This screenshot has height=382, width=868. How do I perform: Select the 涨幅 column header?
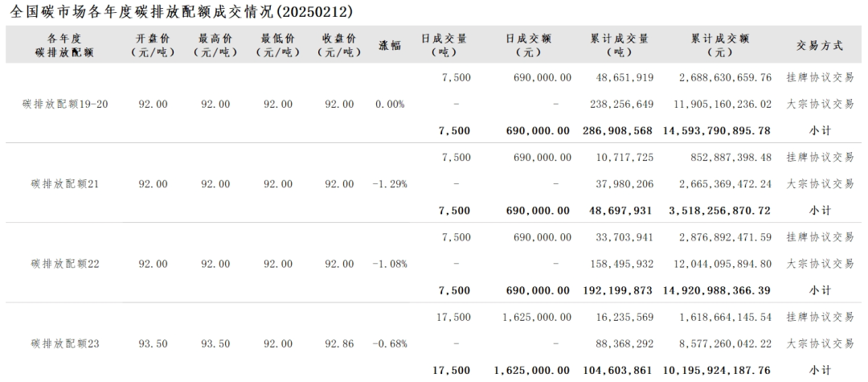[x=390, y=46]
